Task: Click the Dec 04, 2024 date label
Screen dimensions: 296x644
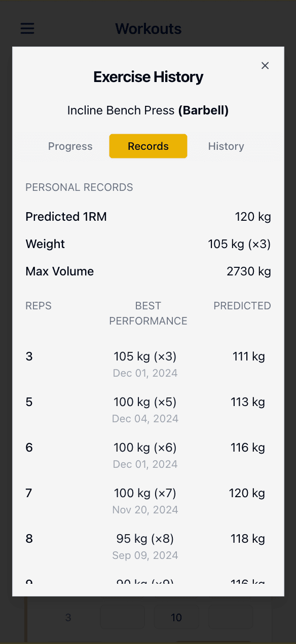Action: (x=145, y=419)
